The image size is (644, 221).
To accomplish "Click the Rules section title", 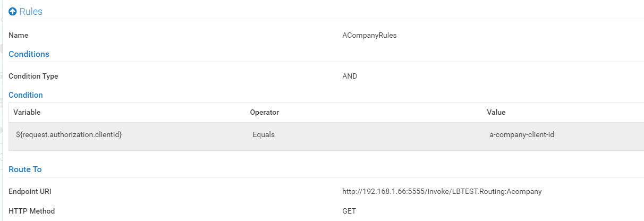I will point(31,12).
